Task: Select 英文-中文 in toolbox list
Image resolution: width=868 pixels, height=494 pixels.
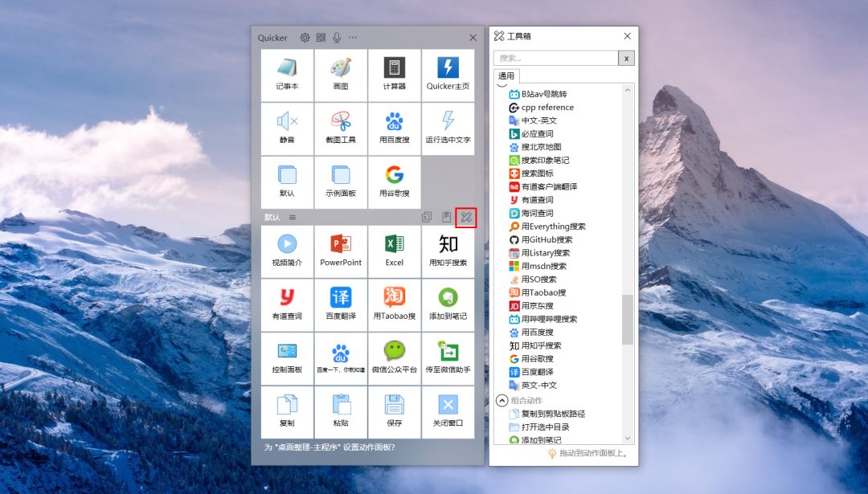Action: pos(533,386)
